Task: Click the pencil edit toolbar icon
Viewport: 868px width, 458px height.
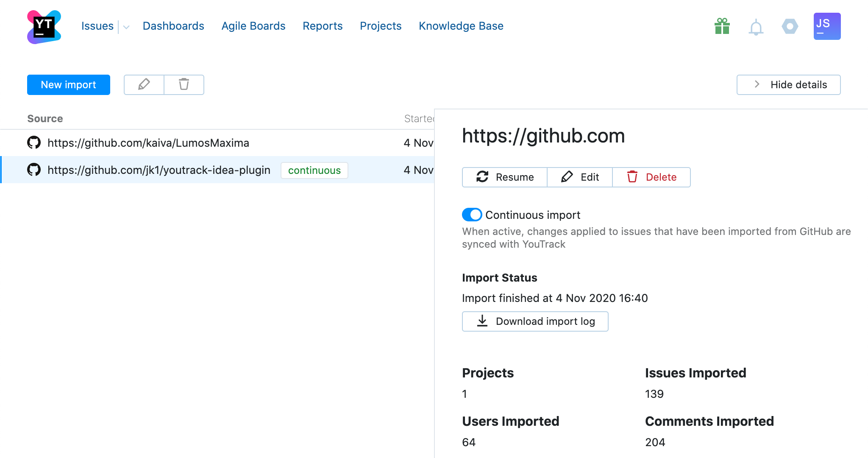Action: click(144, 84)
